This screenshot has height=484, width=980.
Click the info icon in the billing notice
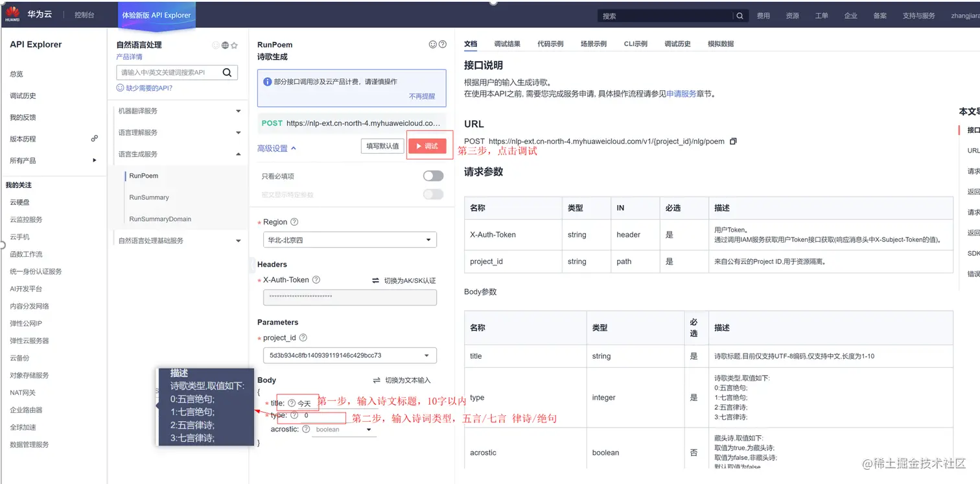(267, 82)
